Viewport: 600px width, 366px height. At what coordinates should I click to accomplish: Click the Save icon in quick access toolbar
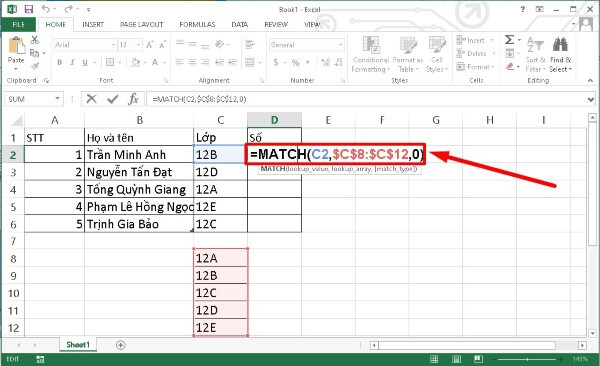[29, 9]
